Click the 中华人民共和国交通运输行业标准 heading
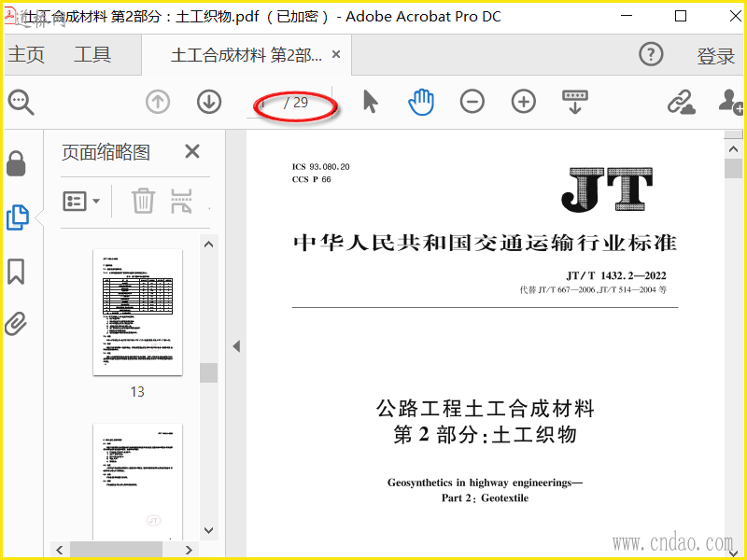 (485, 243)
